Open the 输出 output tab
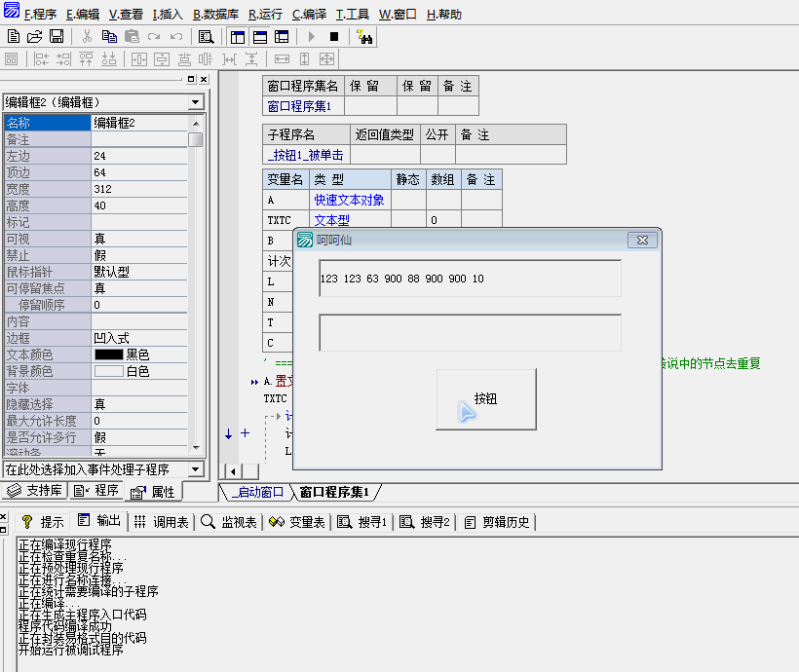 coord(99,521)
